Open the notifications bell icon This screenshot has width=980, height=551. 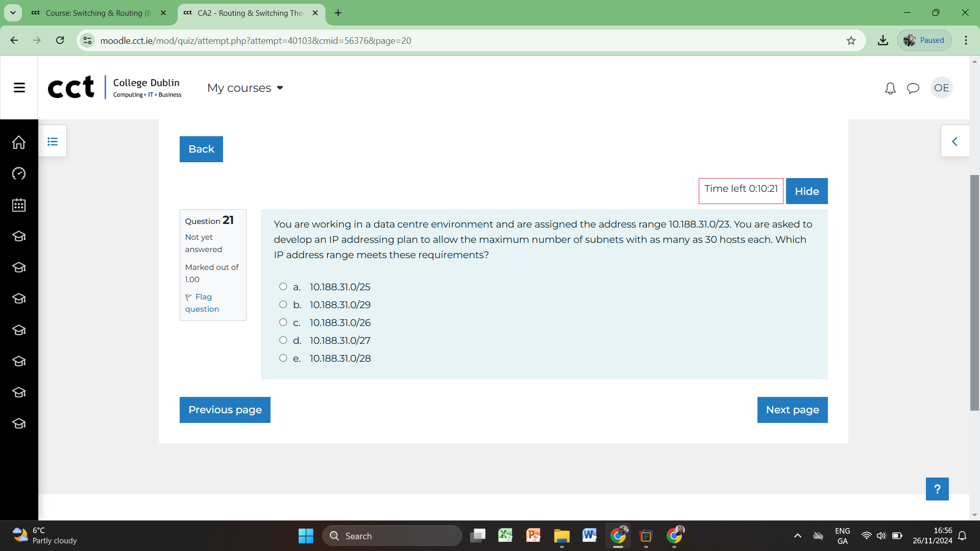890,88
